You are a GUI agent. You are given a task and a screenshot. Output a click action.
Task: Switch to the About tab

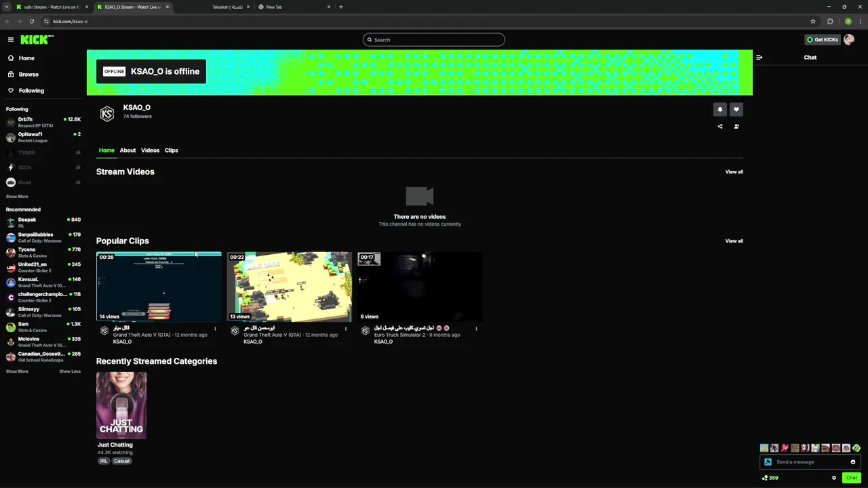point(127,150)
